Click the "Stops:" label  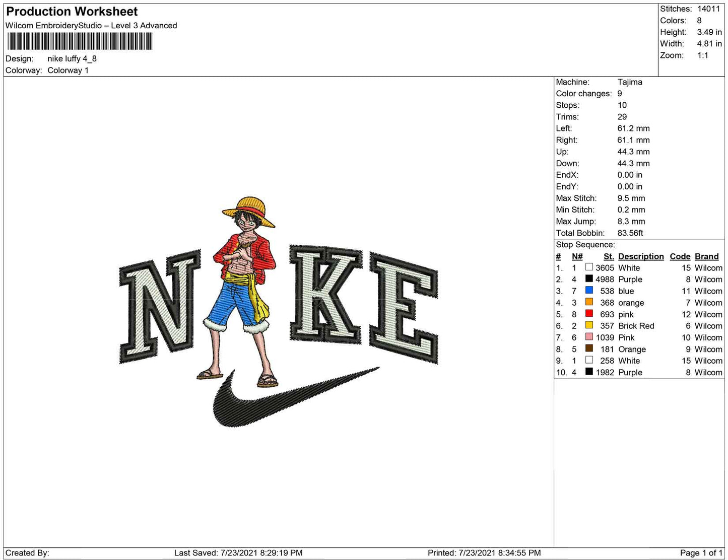click(568, 105)
